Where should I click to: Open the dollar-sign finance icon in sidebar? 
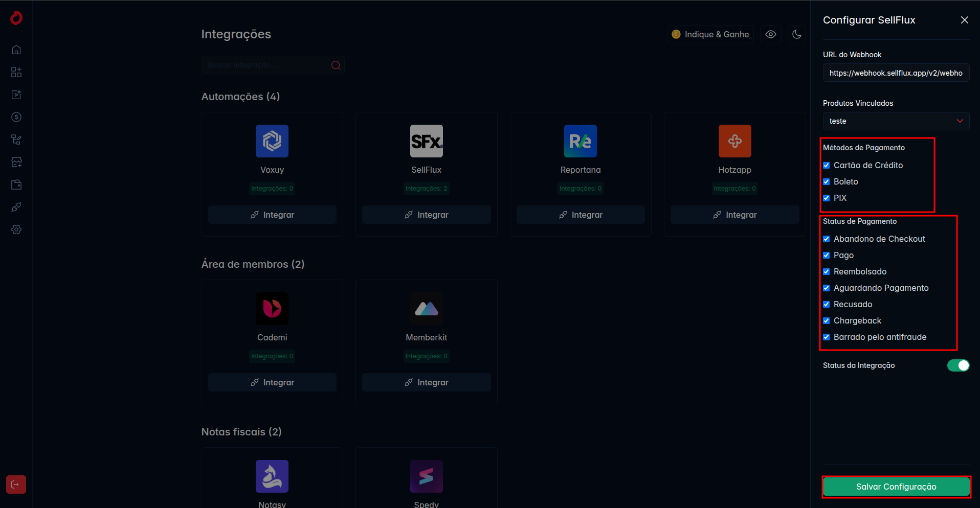[16, 117]
